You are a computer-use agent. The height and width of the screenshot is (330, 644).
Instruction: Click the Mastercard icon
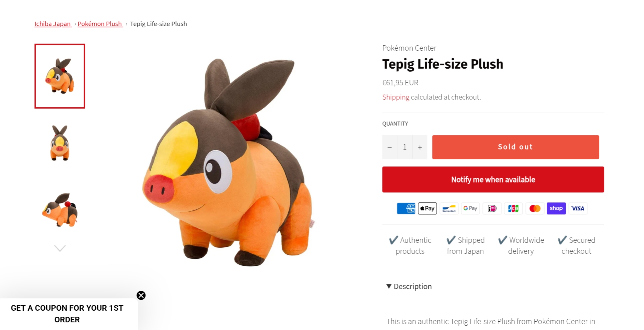tap(535, 208)
